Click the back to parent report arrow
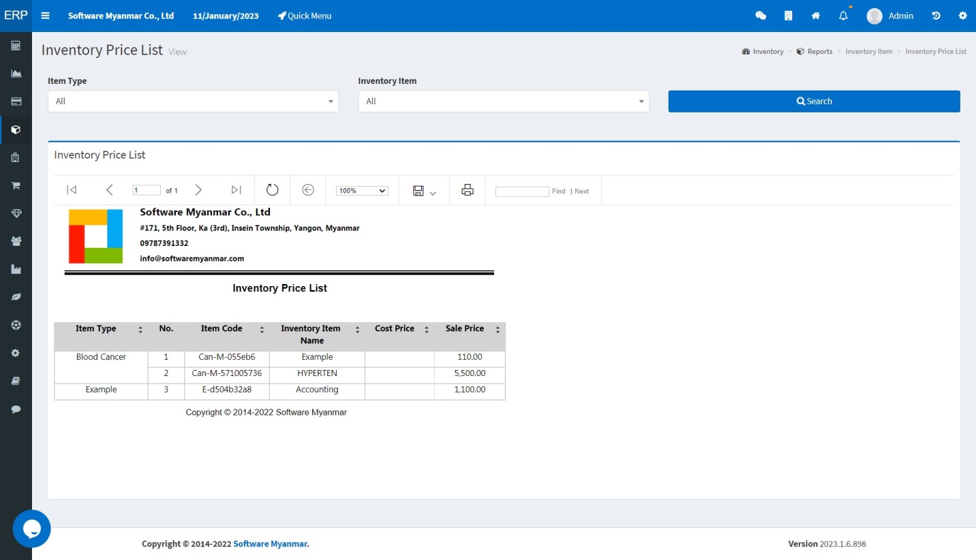The width and height of the screenshot is (976, 560). coord(308,190)
